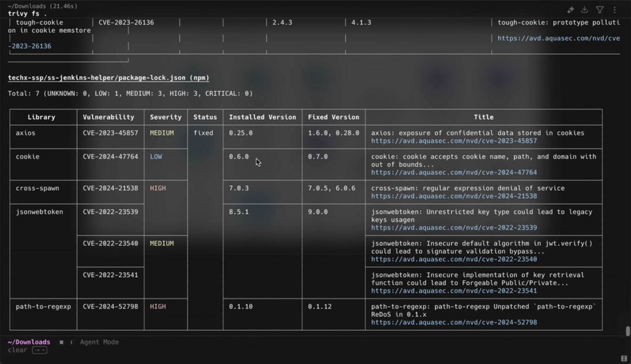Open the jsonwebtoken CVE-2022-23539 link
Screen dimensions: 631x364
(454, 227)
